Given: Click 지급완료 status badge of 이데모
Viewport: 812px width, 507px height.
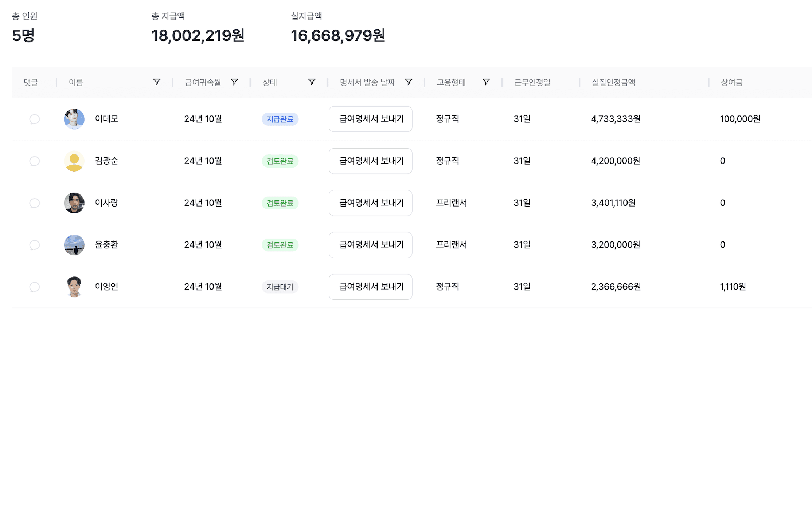Looking at the screenshot, I should tap(280, 119).
